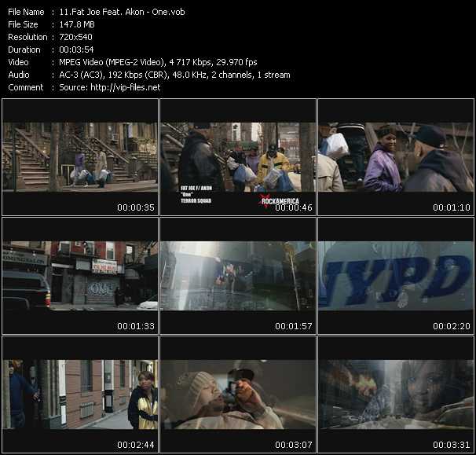This screenshot has width=476, height=455.
Task: Click the audio info line 'AC-3 (AC3), 192 Kbps'
Action: [x=101, y=75]
